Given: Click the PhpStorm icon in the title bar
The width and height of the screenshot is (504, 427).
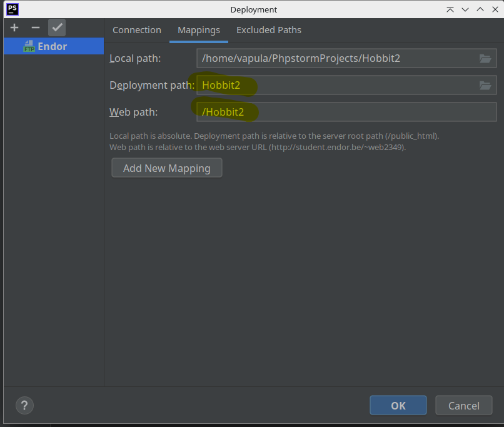Looking at the screenshot, I should [x=12, y=9].
